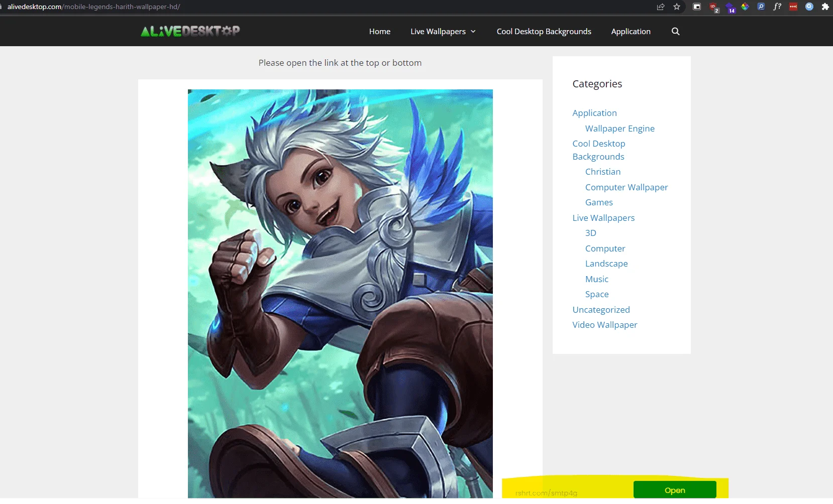Click 'Please open the link at the top or bottom' text
Image resolution: width=833 pixels, height=504 pixels.
point(340,63)
